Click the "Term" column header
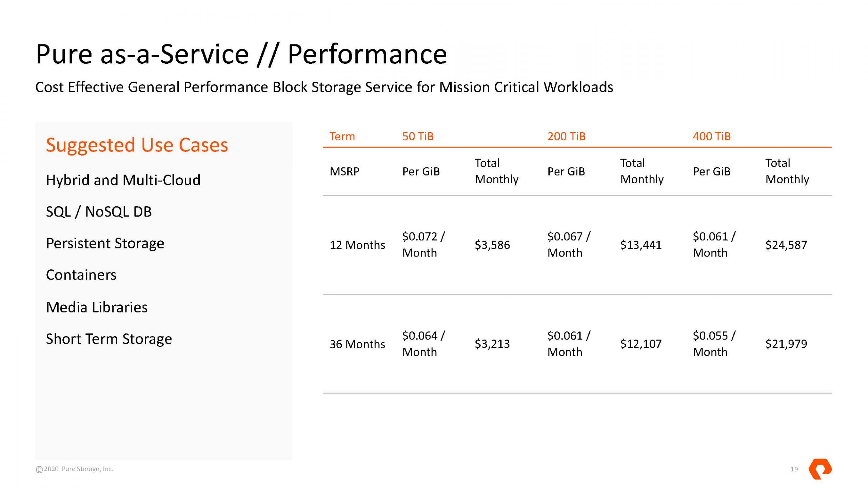The image size is (868, 488). (342, 136)
